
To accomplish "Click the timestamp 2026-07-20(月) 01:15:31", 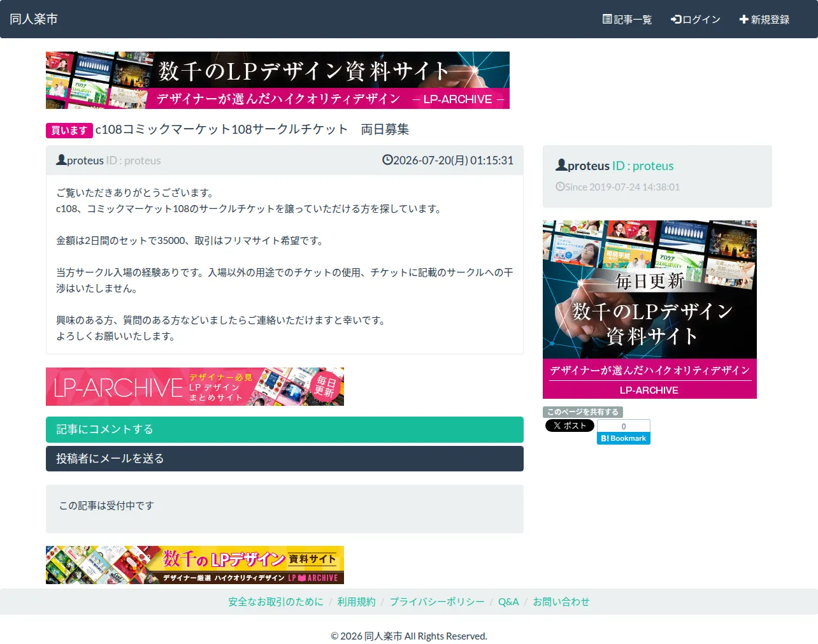I will [x=453, y=161].
